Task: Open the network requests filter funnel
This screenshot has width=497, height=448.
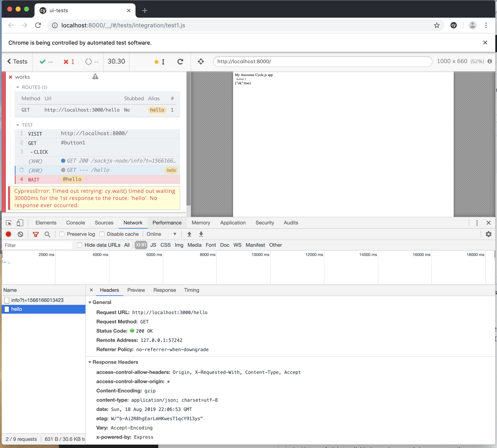Action: pos(35,234)
